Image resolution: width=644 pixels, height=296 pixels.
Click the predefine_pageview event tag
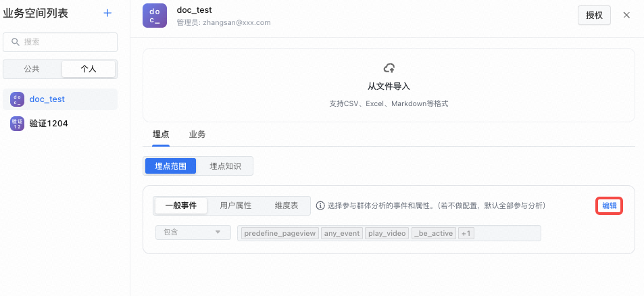click(x=280, y=234)
